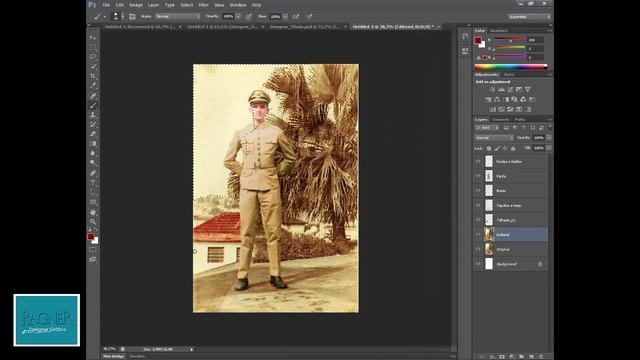Toggle the lock transparent pixels option
Image resolution: width=640 pixels, height=360 pixels.
[x=489, y=148]
